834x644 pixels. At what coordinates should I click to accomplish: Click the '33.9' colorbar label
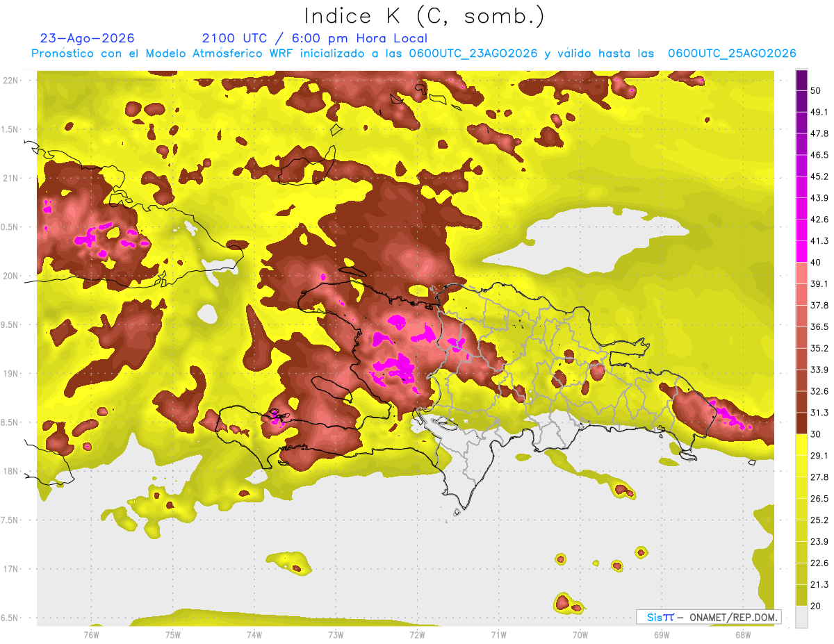(x=819, y=370)
